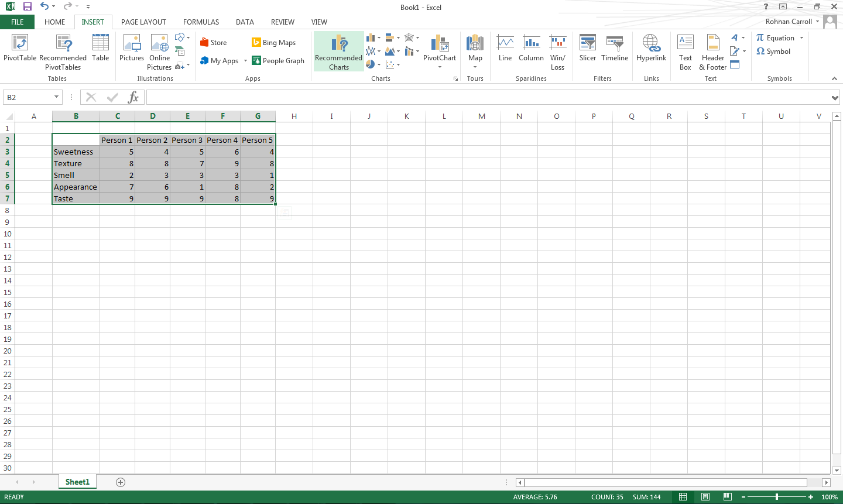The width and height of the screenshot is (843, 504).
Task: Open Online Pictures search
Action: point(159,52)
